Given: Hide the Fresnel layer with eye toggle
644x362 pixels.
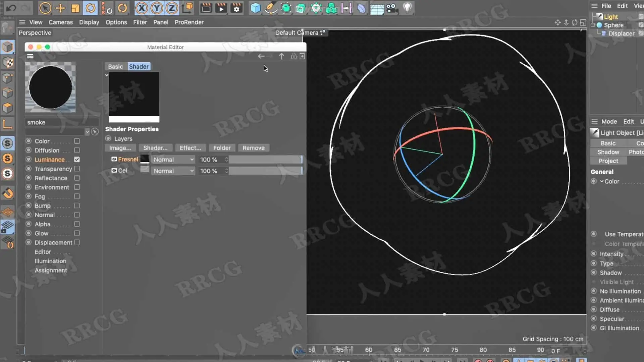Looking at the screenshot, I should (x=114, y=159).
